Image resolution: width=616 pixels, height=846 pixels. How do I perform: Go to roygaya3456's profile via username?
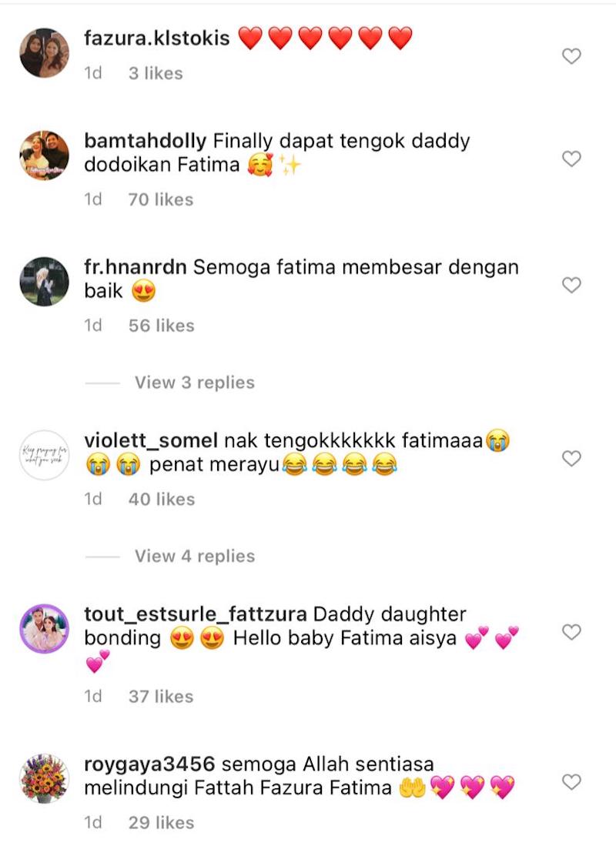coord(149,764)
